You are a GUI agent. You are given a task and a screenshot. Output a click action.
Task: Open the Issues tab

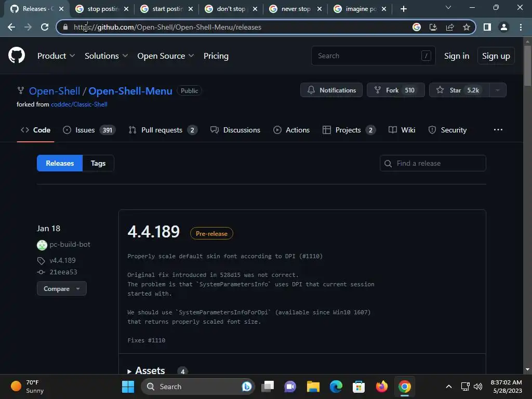(x=89, y=130)
